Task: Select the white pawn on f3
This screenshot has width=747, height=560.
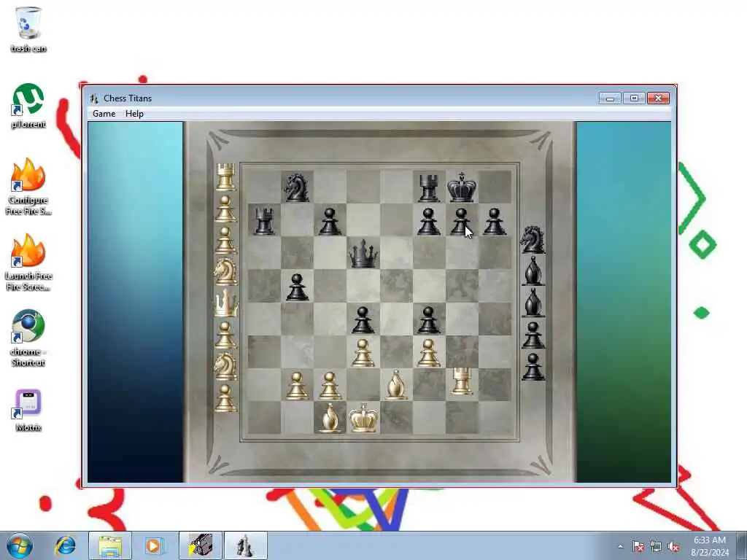Action: coord(428,353)
